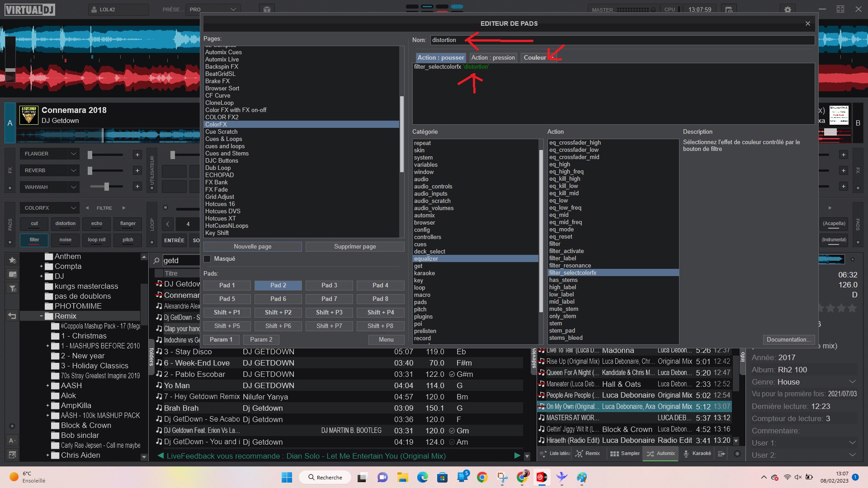Launch Microsoft Edge from the taskbar

coord(422,477)
